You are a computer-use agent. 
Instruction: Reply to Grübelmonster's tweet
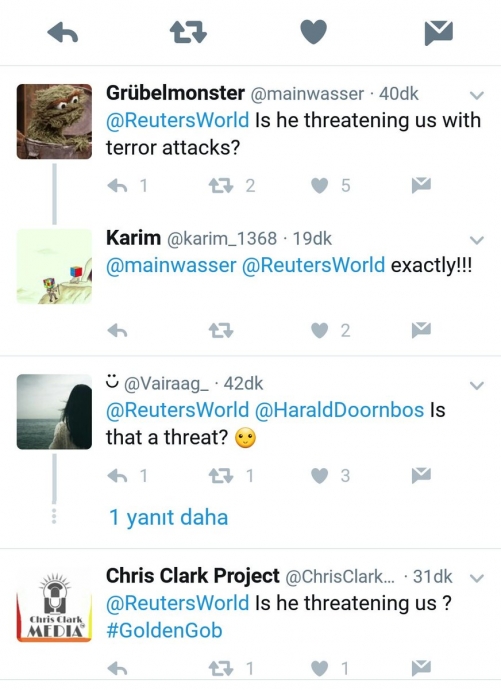(117, 186)
